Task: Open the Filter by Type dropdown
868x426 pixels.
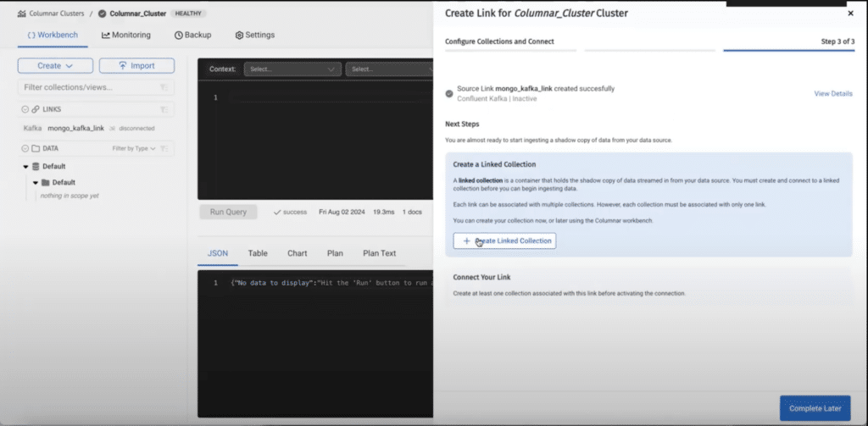Action: (x=134, y=148)
